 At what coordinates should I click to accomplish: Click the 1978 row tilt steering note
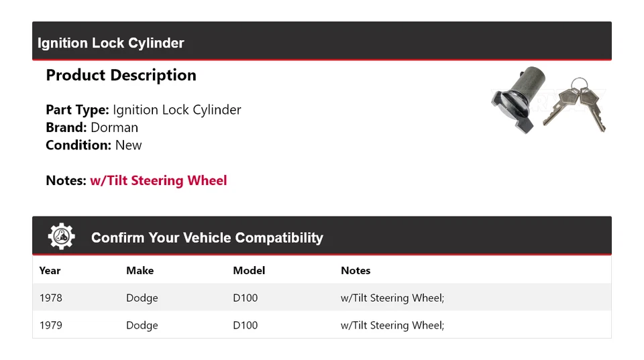tap(392, 298)
